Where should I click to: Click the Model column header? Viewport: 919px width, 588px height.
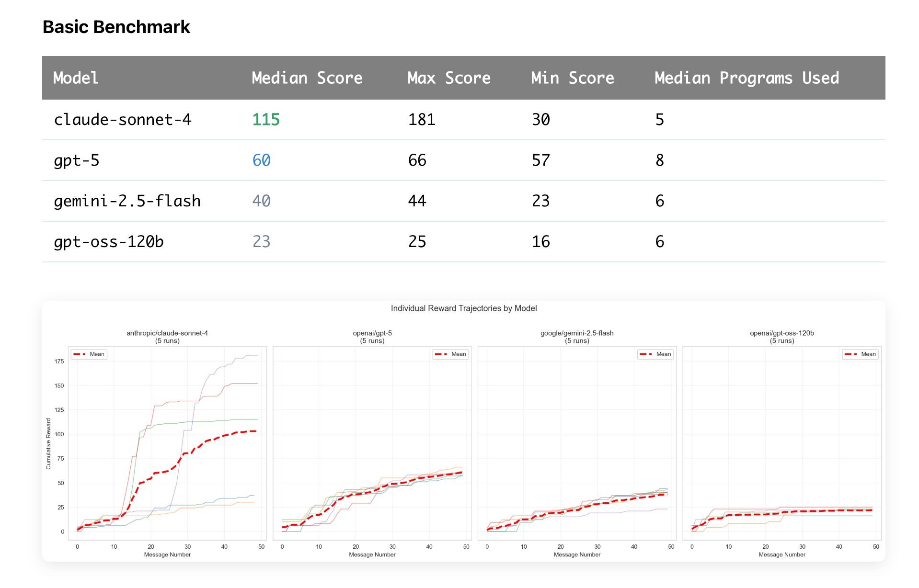point(76,78)
